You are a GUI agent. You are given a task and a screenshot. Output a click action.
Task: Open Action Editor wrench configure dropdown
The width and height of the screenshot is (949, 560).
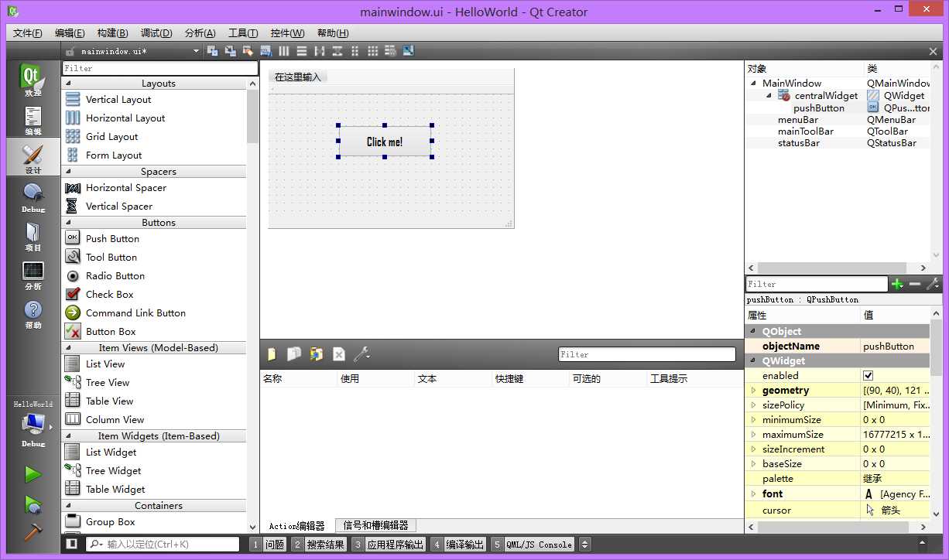point(361,354)
